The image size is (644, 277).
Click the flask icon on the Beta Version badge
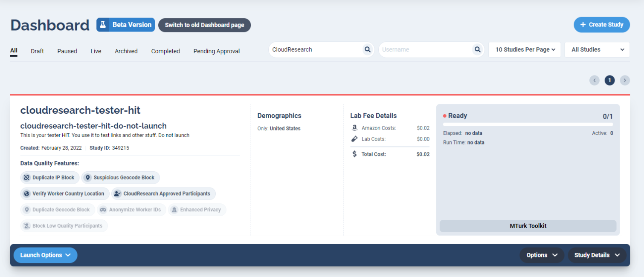(102, 24)
